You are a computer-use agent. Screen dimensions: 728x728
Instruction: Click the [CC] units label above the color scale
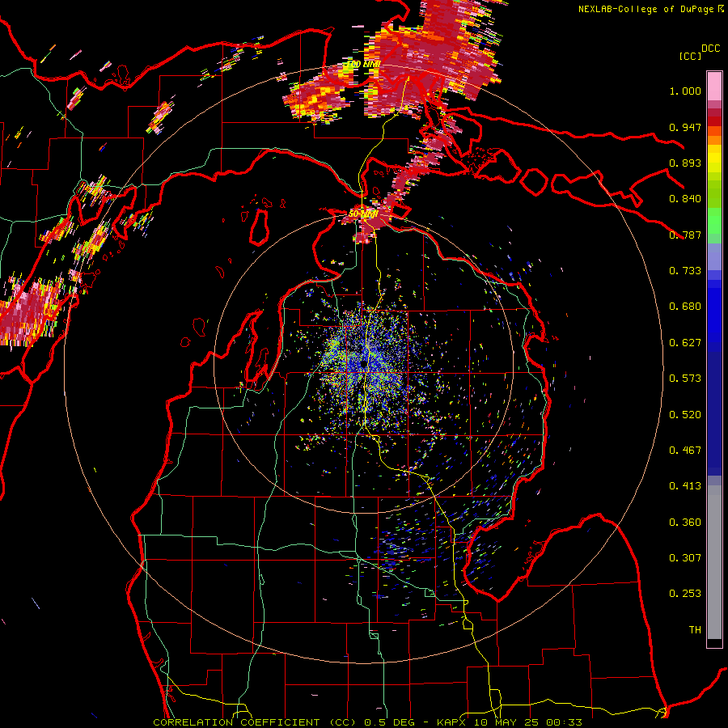(x=690, y=56)
